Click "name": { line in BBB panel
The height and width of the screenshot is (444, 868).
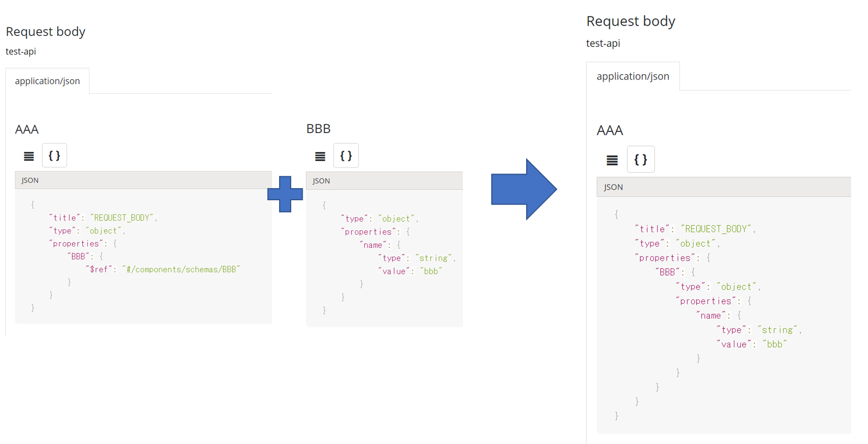[380, 245]
